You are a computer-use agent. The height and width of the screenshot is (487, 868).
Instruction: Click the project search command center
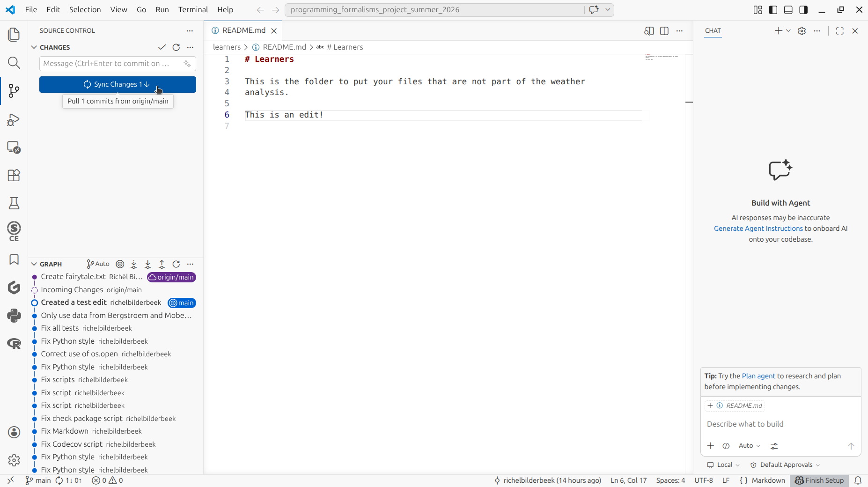pyautogui.click(x=434, y=10)
